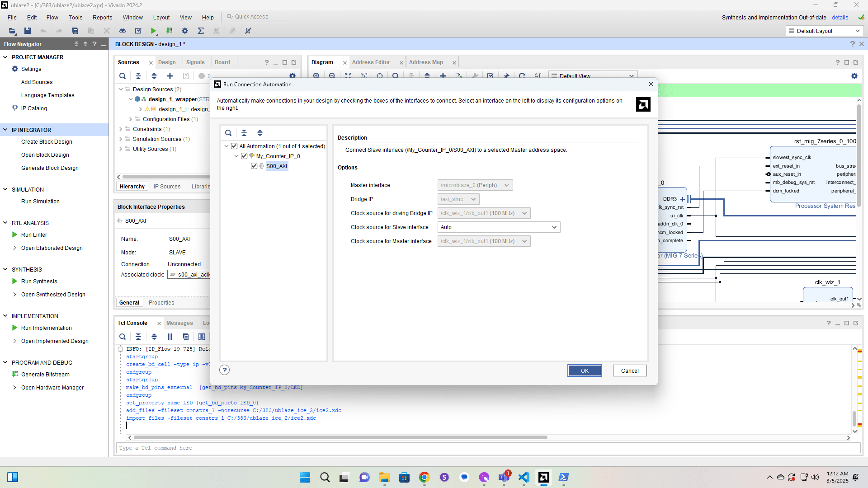Click the Tcl command input field
868x488 pixels.
tap(488, 448)
